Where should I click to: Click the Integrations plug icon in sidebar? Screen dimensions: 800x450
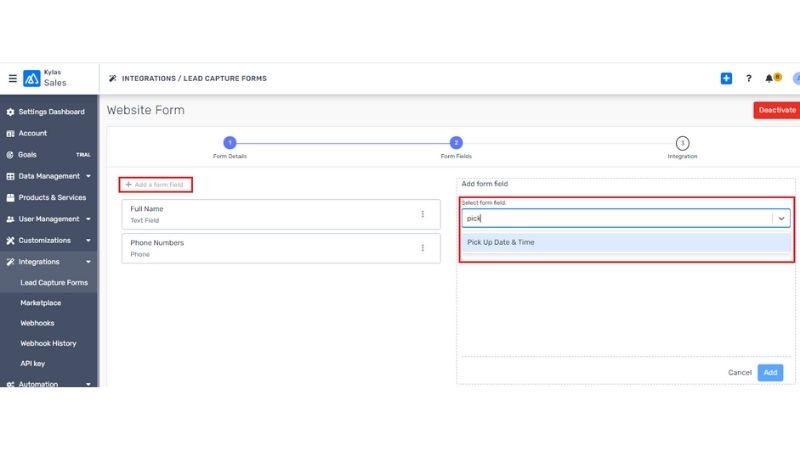coord(10,262)
